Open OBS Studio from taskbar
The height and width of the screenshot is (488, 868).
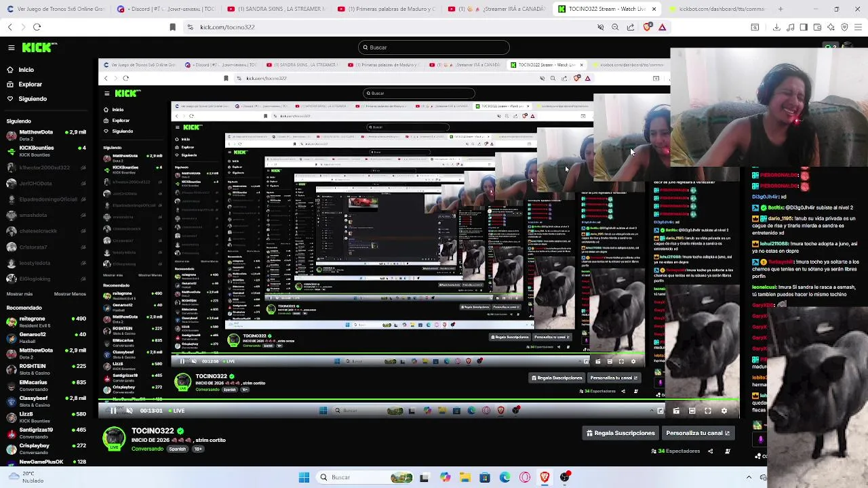(565, 477)
